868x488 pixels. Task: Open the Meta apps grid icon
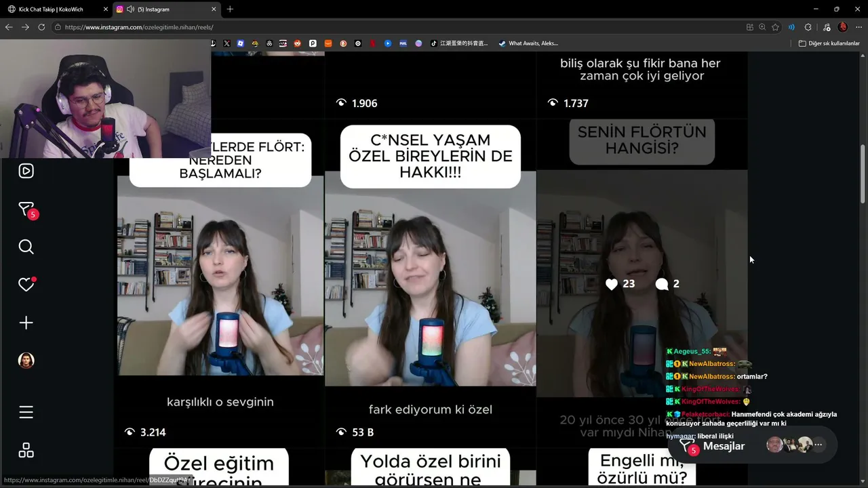coord(26,450)
